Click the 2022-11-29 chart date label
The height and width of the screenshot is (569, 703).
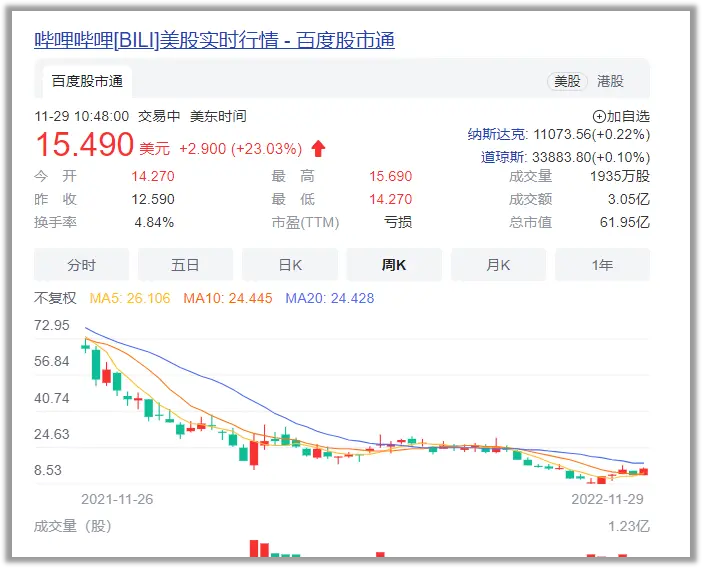point(608,499)
